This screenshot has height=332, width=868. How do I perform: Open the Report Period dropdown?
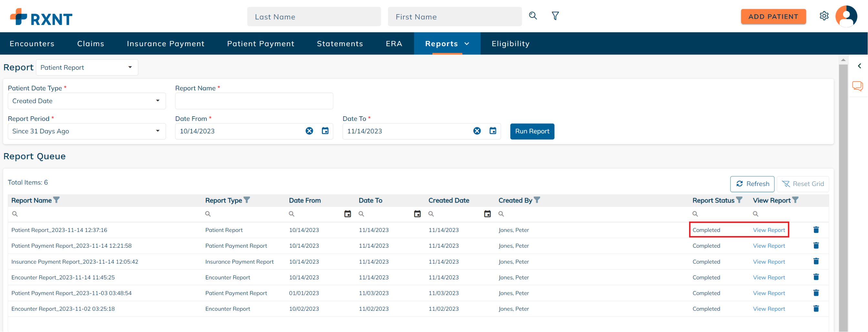(87, 131)
